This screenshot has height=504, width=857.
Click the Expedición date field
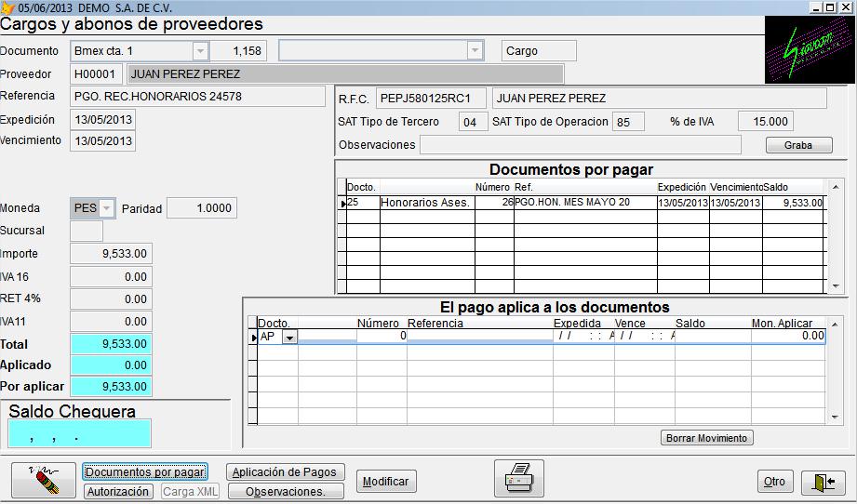[102, 120]
